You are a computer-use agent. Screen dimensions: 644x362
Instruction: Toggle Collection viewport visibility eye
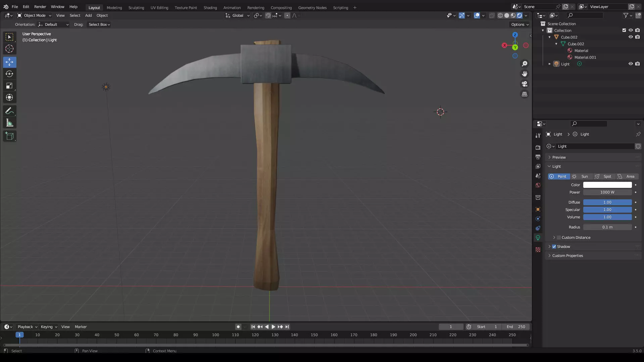click(x=631, y=30)
